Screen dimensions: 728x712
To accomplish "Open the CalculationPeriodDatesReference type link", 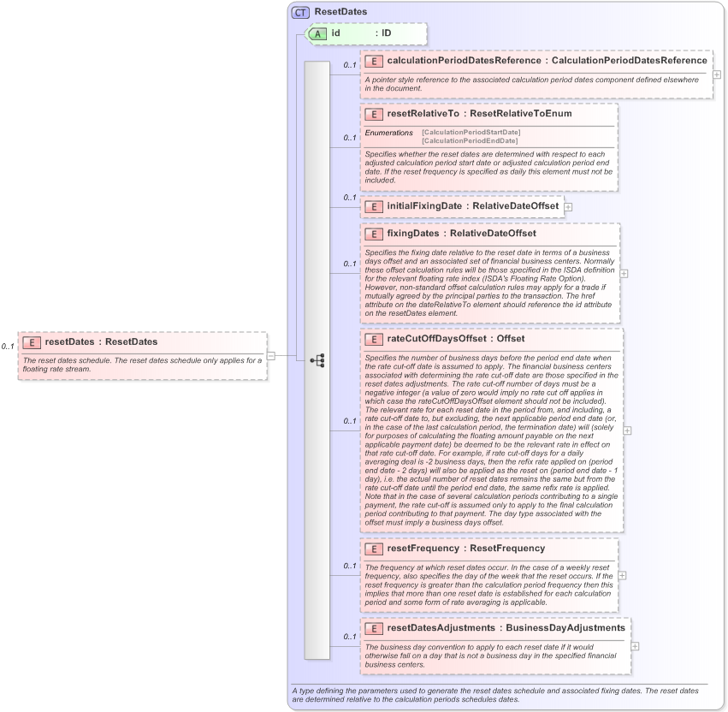I will tap(629, 61).
